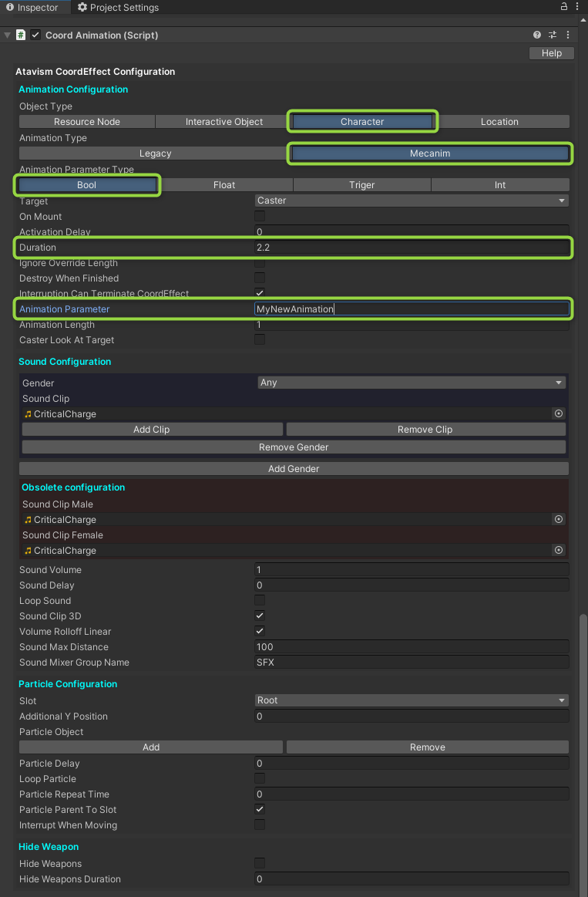Click the component help reference icon
This screenshot has height=897, width=588.
[x=537, y=35]
